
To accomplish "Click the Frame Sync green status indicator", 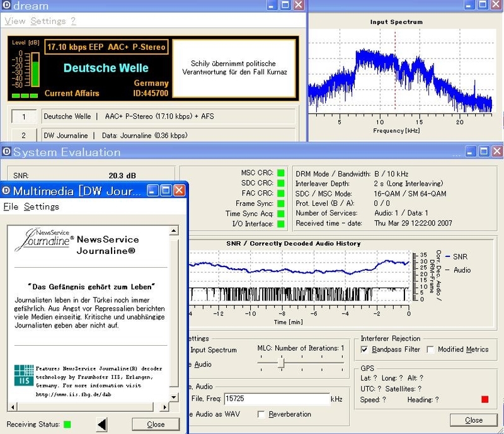I will (x=280, y=203).
